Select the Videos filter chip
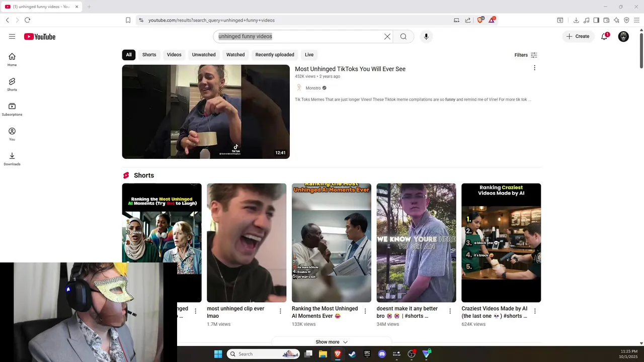 pos(174,55)
